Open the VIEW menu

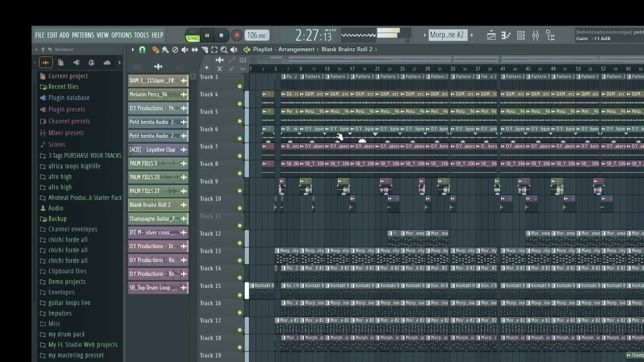[x=103, y=35]
